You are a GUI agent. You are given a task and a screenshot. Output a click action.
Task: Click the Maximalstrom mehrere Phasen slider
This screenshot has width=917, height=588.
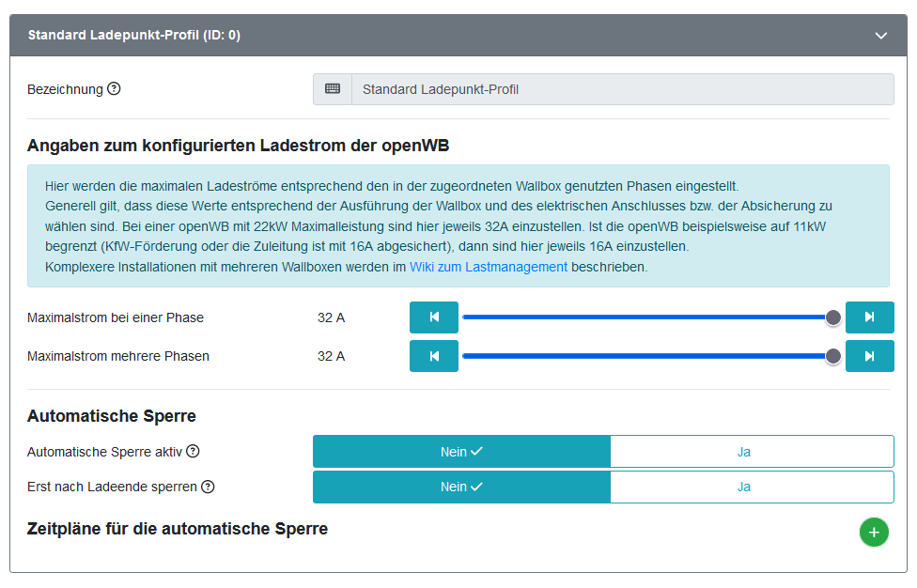pyautogui.click(x=648, y=356)
